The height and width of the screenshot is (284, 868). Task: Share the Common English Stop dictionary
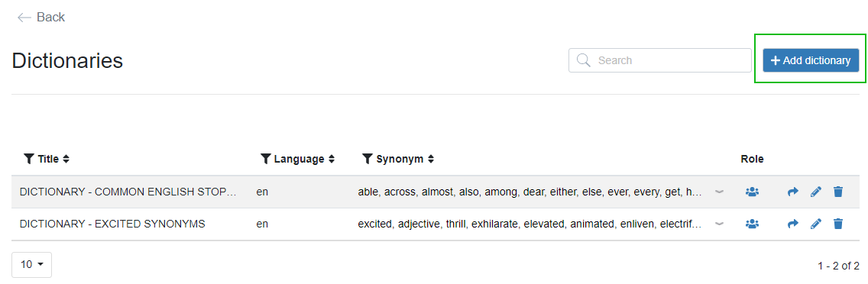(792, 192)
